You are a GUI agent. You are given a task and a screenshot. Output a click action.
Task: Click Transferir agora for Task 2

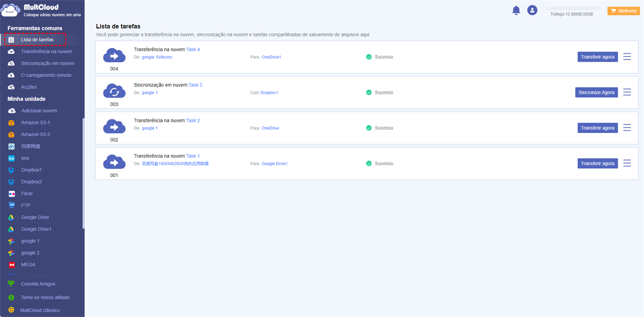click(x=597, y=128)
